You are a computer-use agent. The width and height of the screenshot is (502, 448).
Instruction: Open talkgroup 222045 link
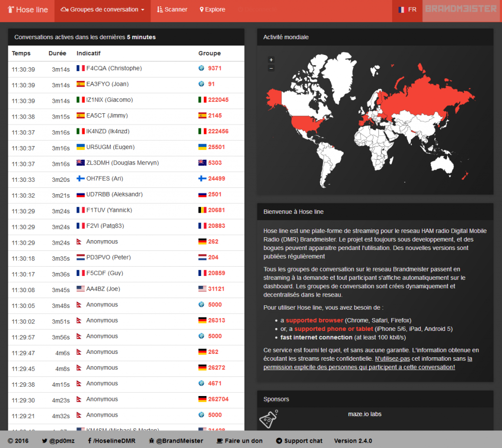(218, 100)
